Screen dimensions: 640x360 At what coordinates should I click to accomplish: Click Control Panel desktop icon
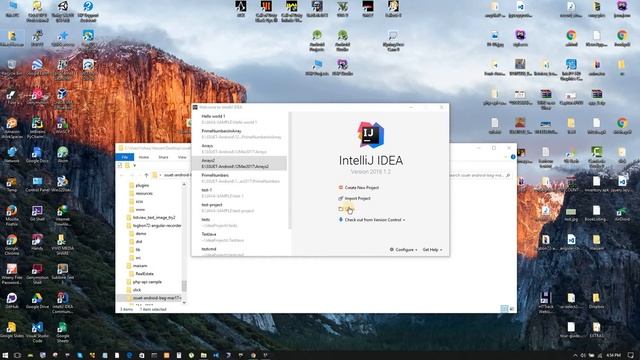tap(37, 184)
